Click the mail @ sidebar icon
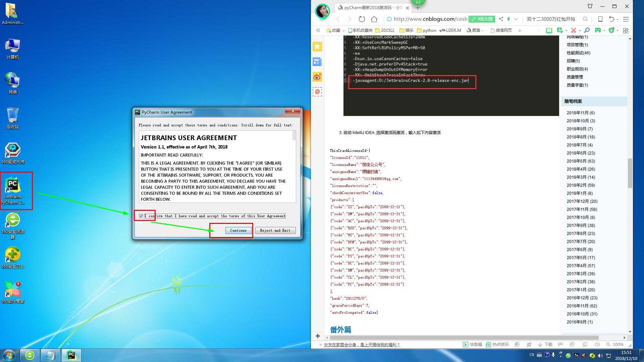The height and width of the screenshot is (362, 644). coord(317,92)
